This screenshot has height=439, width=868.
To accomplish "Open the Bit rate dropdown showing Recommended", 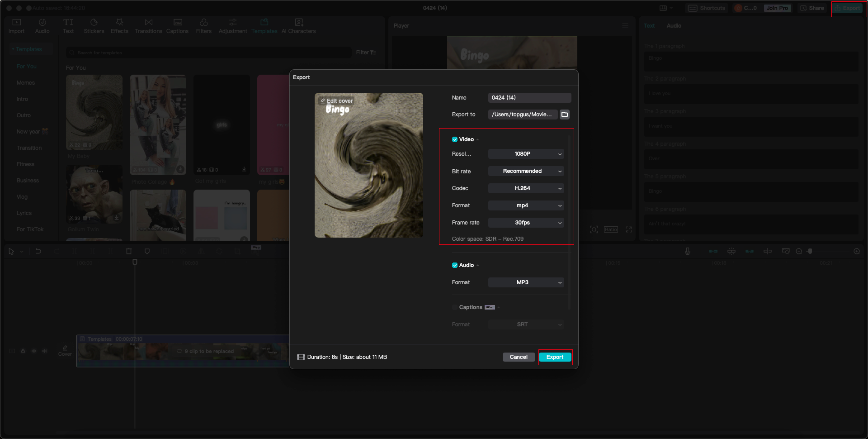I will point(526,171).
